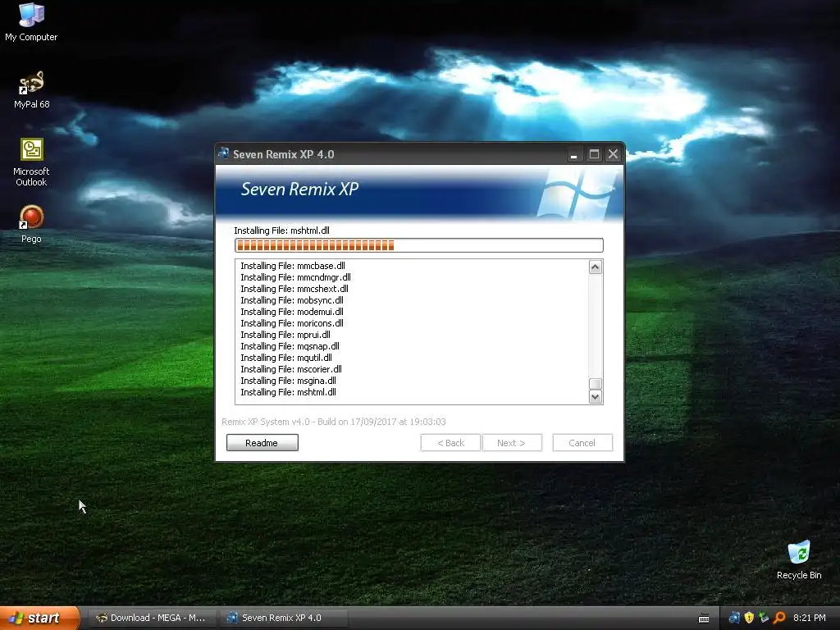The height and width of the screenshot is (630, 840).
Task: Click the log list scroll up arrow
Action: pos(596,267)
